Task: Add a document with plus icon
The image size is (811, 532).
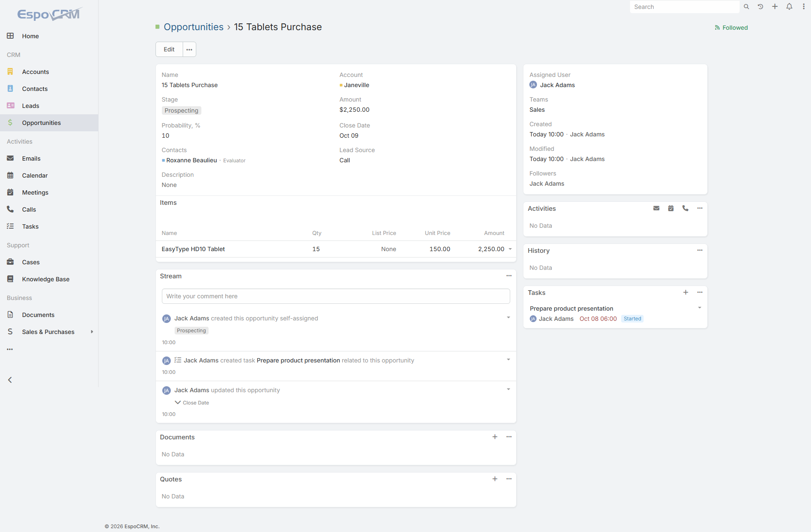Action: [x=495, y=437]
